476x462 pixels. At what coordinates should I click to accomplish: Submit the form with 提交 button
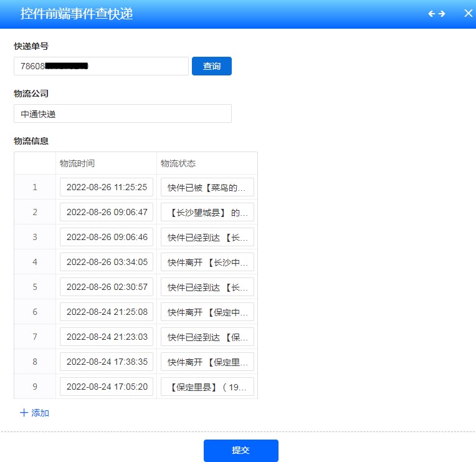click(x=240, y=450)
